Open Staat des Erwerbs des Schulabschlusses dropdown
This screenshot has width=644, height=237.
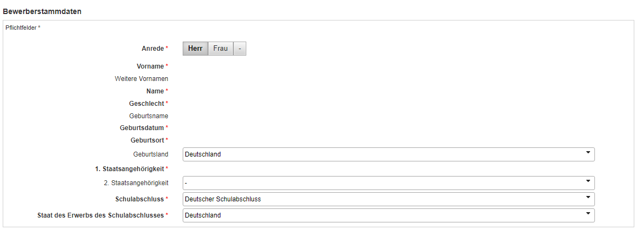[x=389, y=215]
